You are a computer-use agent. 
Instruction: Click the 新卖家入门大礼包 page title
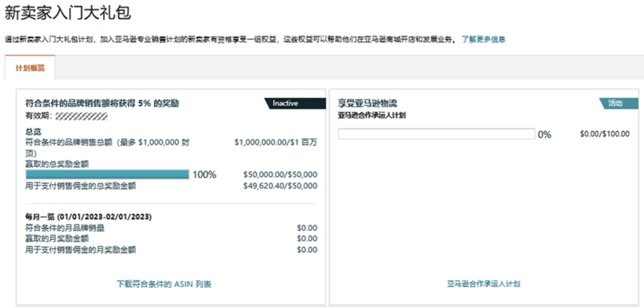pos(68,13)
